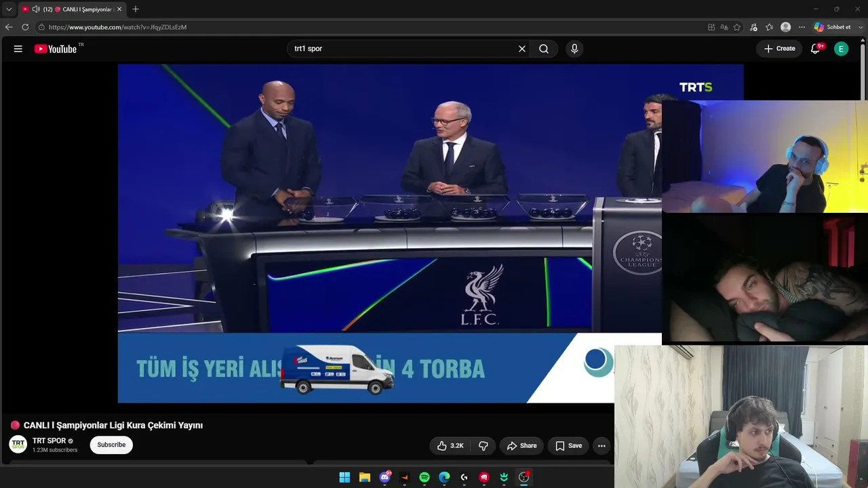Open YouTube notifications bell

(816, 49)
